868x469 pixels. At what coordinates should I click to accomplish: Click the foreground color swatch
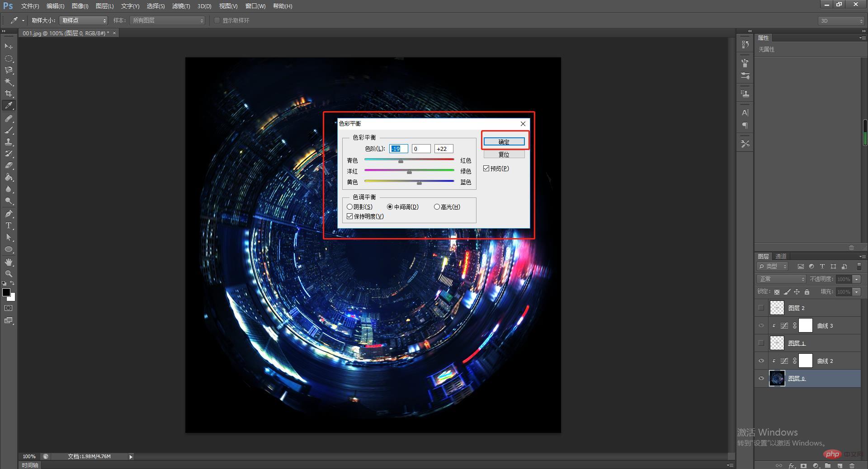6,292
